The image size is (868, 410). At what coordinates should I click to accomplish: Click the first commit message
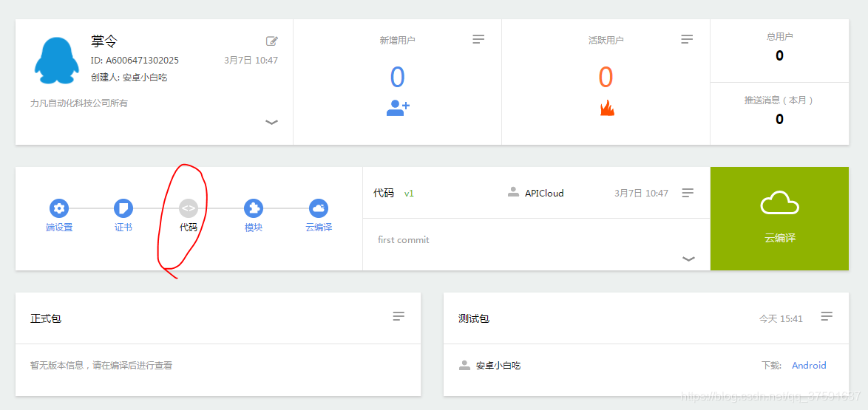[x=403, y=239]
